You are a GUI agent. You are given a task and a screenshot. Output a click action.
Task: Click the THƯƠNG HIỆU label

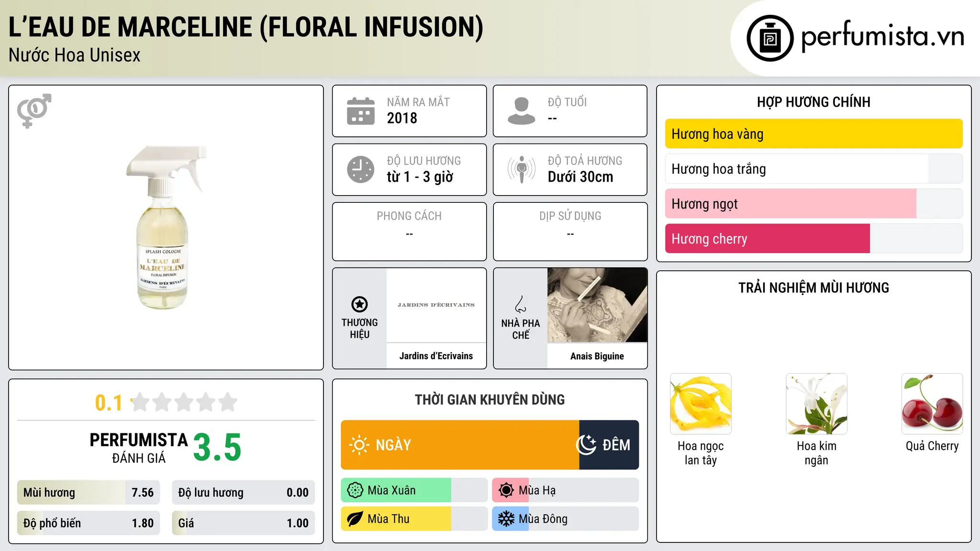coord(359,329)
